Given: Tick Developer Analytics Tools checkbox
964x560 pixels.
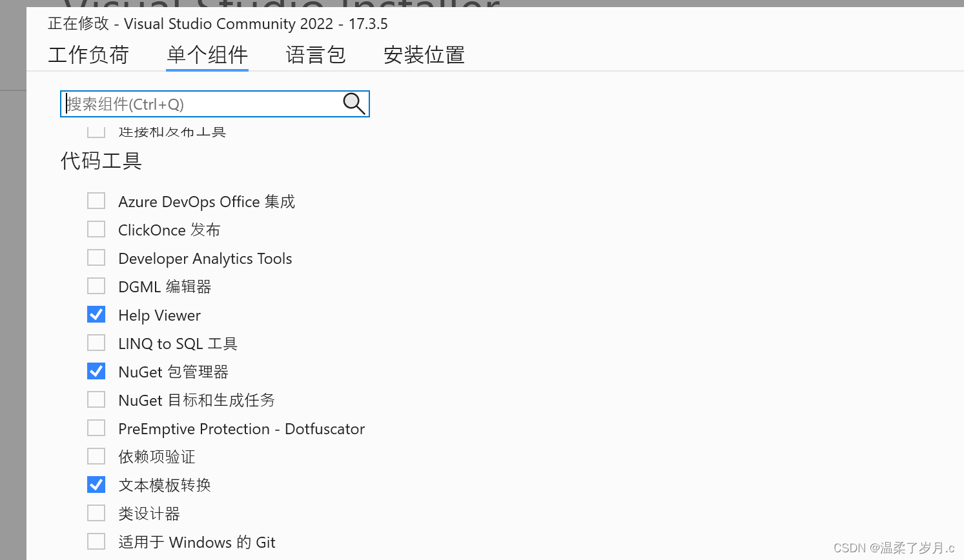Looking at the screenshot, I should (96, 257).
